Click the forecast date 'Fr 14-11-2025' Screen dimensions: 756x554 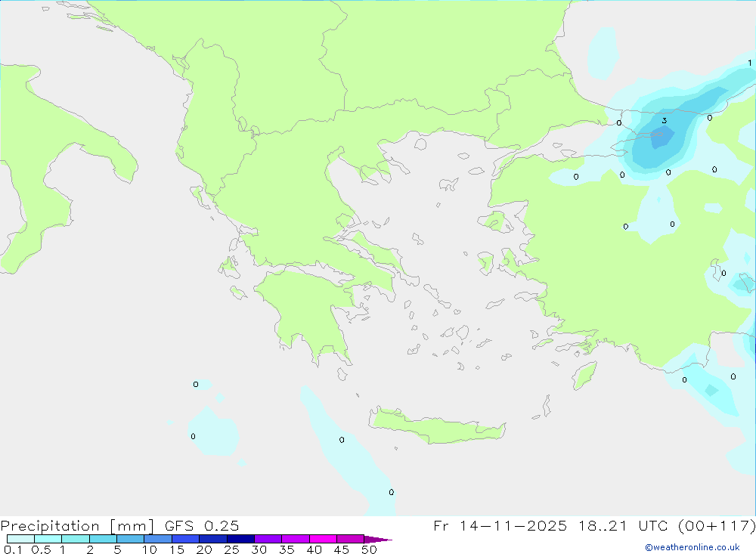(x=500, y=526)
